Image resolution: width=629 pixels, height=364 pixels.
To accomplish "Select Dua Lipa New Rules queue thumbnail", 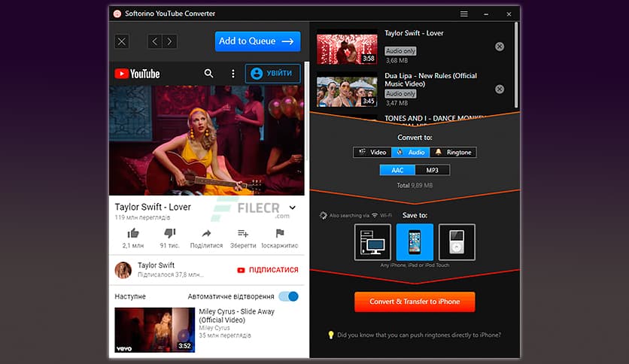I will tap(347, 89).
